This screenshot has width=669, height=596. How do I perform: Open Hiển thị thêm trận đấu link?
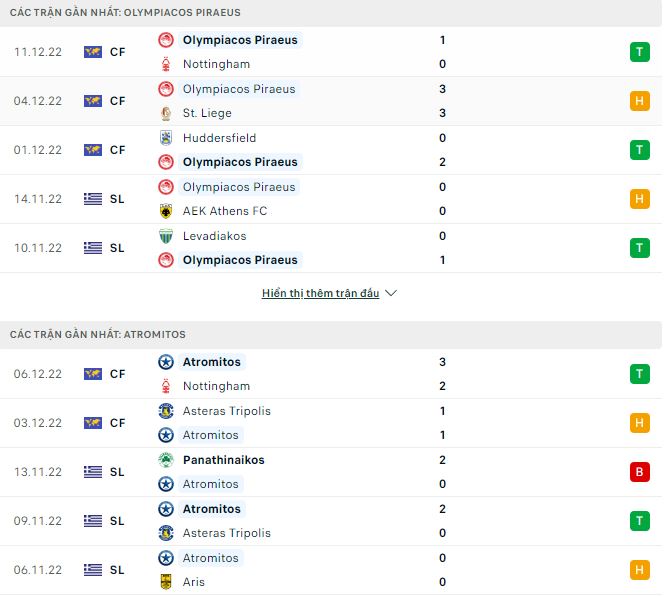point(320,293)
